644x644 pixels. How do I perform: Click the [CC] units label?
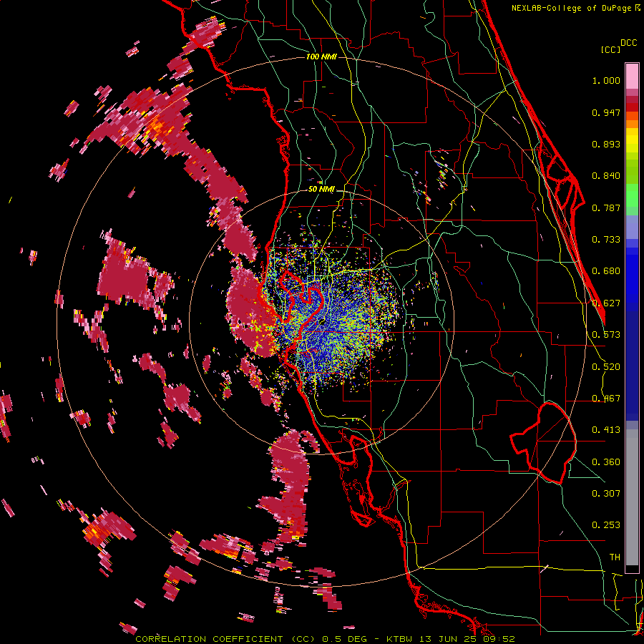coord(610,49)
